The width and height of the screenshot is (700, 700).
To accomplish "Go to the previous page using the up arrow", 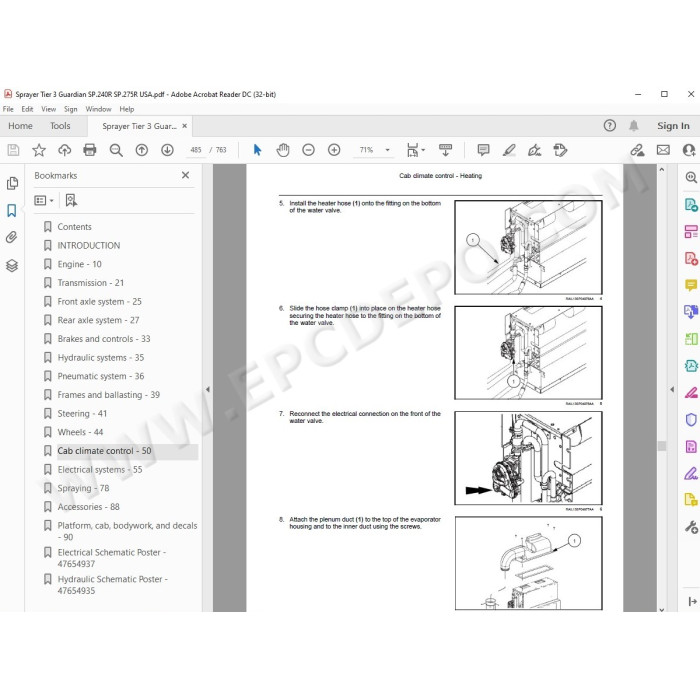I will coord(142,150).
